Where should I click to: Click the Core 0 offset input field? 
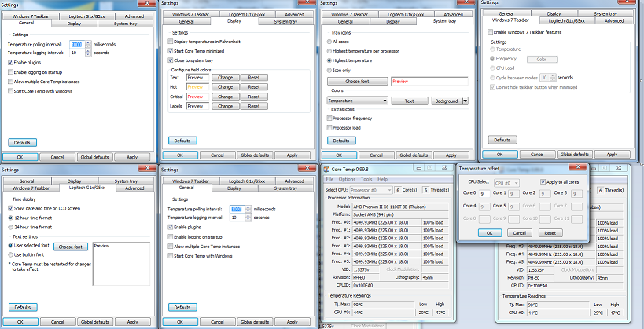484,192
